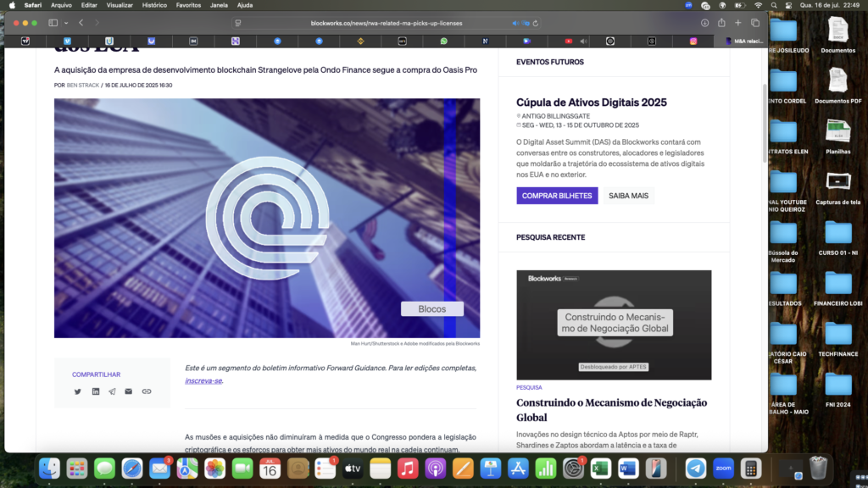Open Spotlight search in menu bar

[774, 5]
